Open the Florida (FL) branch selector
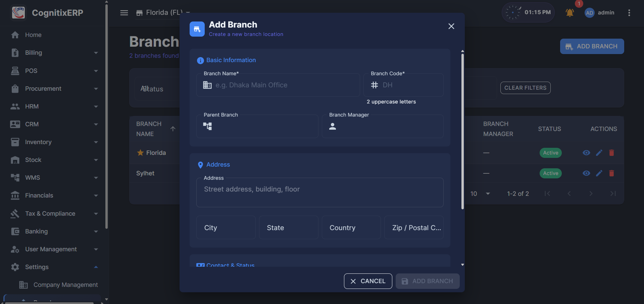The width and height of the screenshot is (644, 304). pos(163,13)
